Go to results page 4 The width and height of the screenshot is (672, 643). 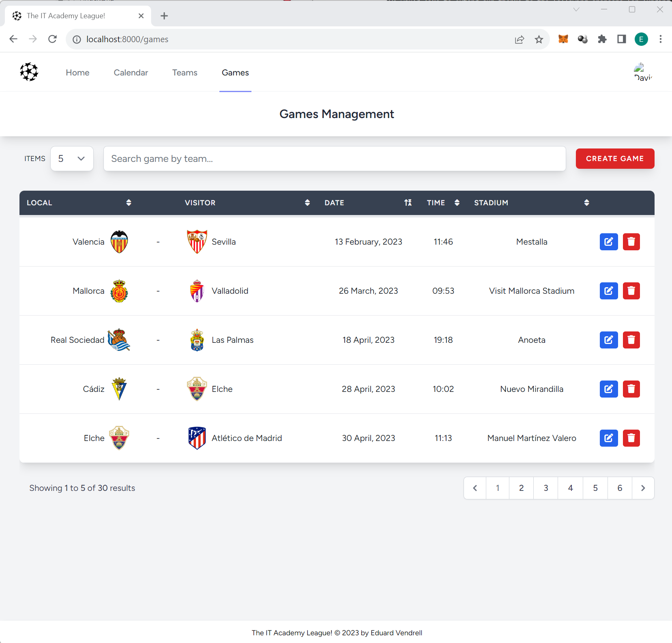coord(570,488)
